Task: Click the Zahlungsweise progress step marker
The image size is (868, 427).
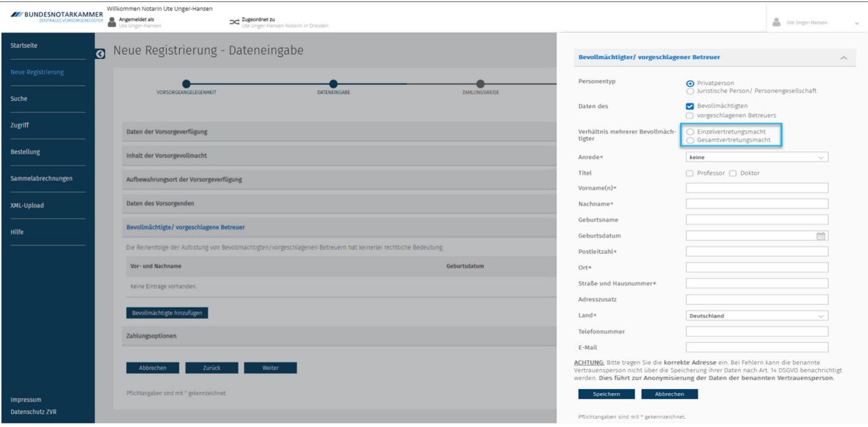Action: pos(480,84)
